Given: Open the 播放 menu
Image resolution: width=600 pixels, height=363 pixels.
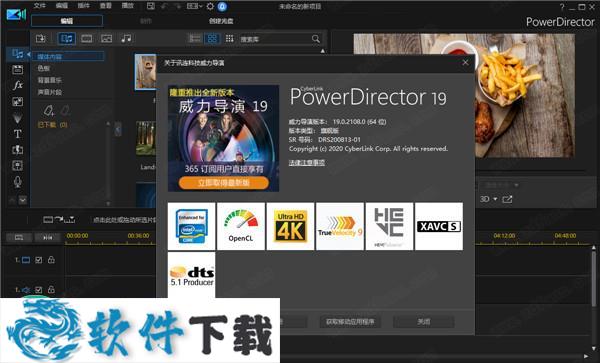Looking at the screenshot, I should pos(127,6).
